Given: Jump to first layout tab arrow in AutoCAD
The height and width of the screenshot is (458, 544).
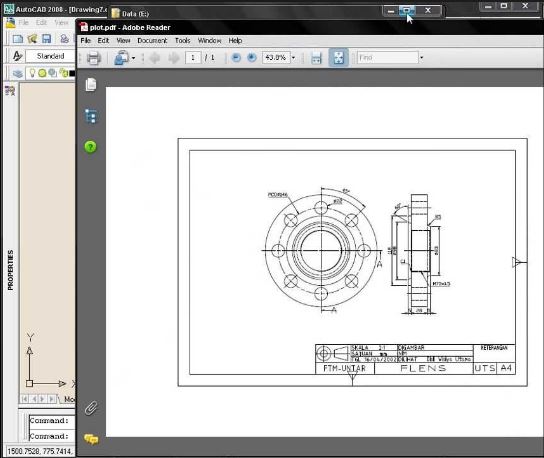Looking at the screenshot, I should coord(24,399).
